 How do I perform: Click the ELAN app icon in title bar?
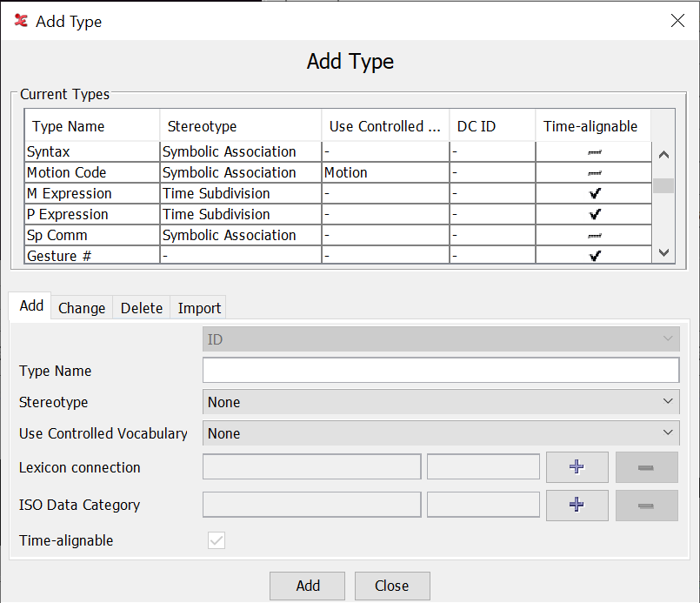[x=21, y=21]
